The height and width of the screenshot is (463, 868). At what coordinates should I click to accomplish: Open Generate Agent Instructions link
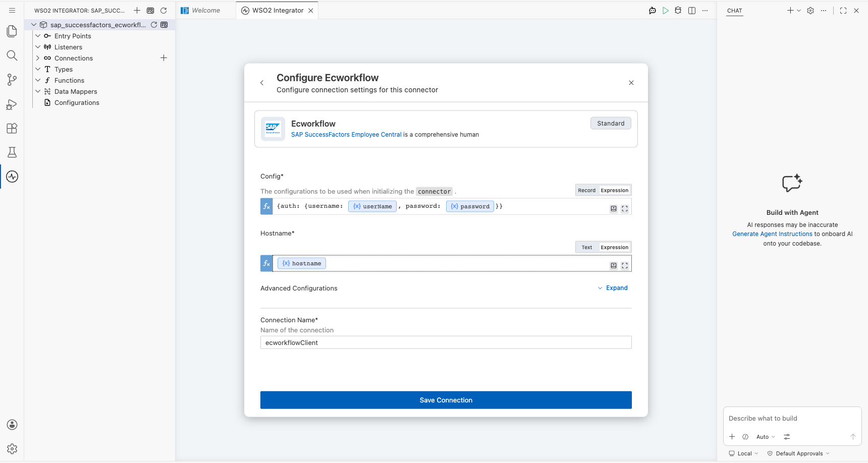[772, 234]
